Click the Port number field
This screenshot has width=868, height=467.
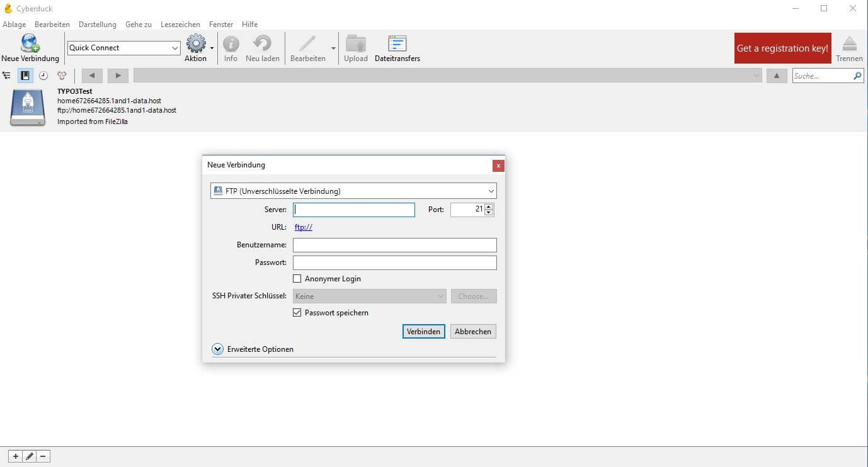[467, 210]
